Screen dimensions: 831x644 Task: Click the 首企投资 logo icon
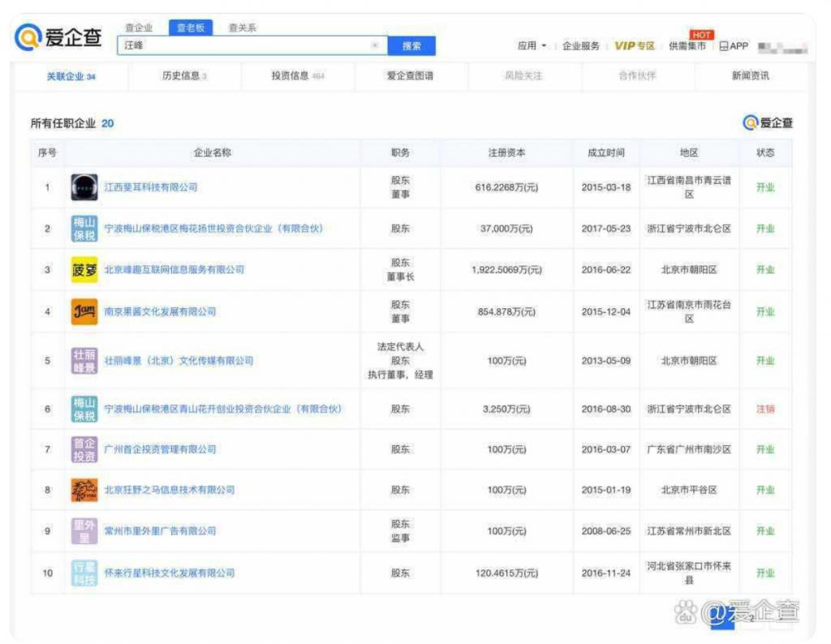84,449
